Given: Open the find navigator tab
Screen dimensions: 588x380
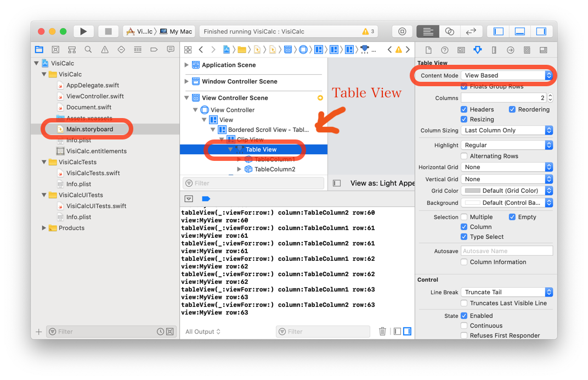Looking at the screenshot, I should click(88, 49).
